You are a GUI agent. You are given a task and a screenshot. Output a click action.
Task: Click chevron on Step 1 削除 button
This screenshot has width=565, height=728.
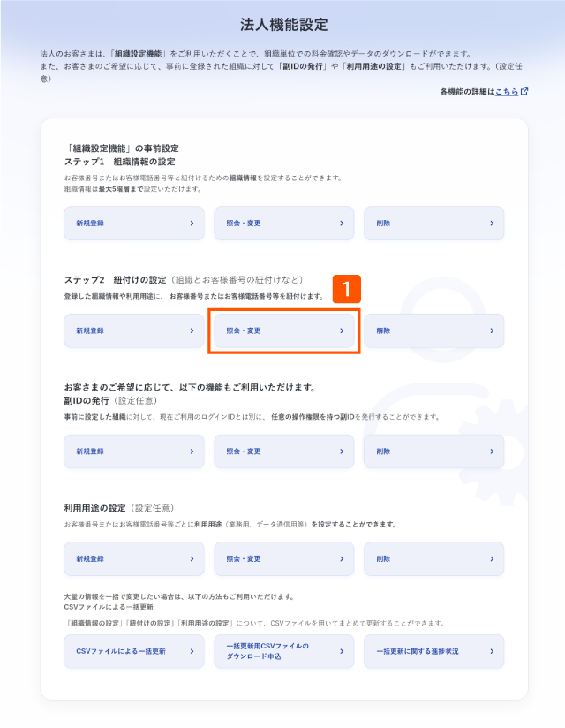[493, 224]
